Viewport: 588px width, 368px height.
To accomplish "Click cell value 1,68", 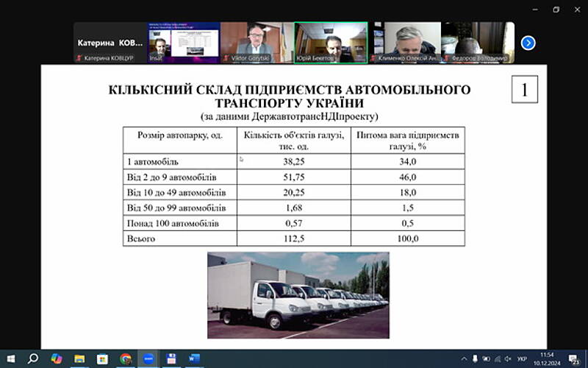I will [x=294, y=208].
